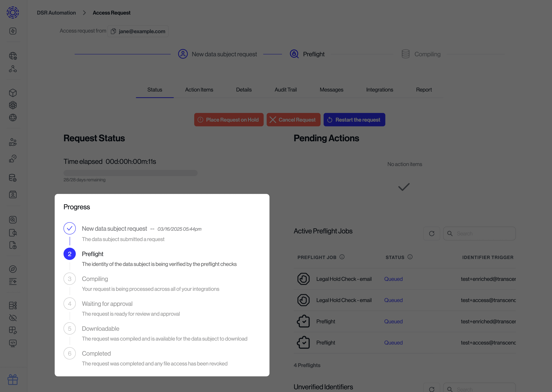Switch to the Audit Trail tab
Screen dimensions: 552x392
[x=285, y=90]
